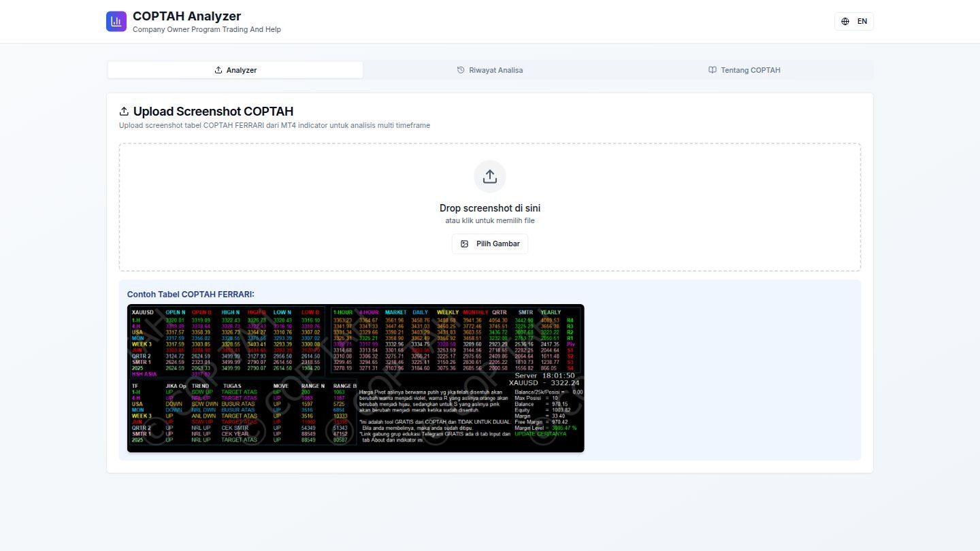
Task: Click the purple COPTAH Analyzer logo icon
Action: click(x=116, y=21)
